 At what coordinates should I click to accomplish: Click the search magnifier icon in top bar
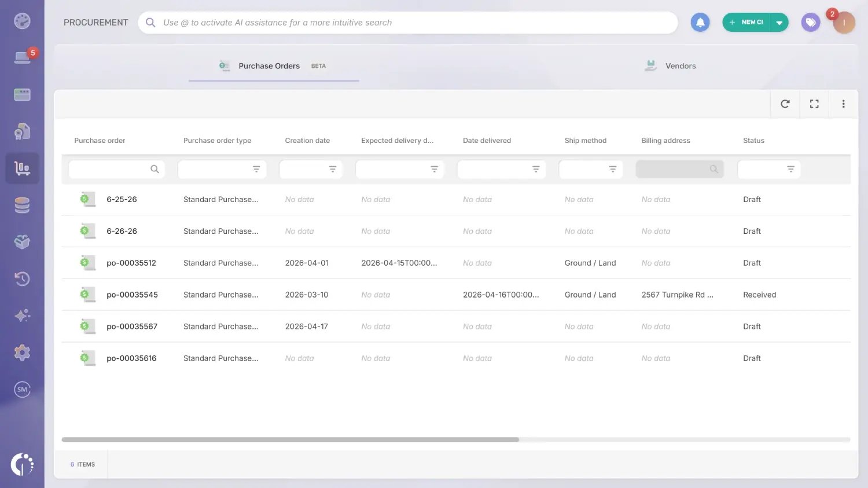pos(150,23)
